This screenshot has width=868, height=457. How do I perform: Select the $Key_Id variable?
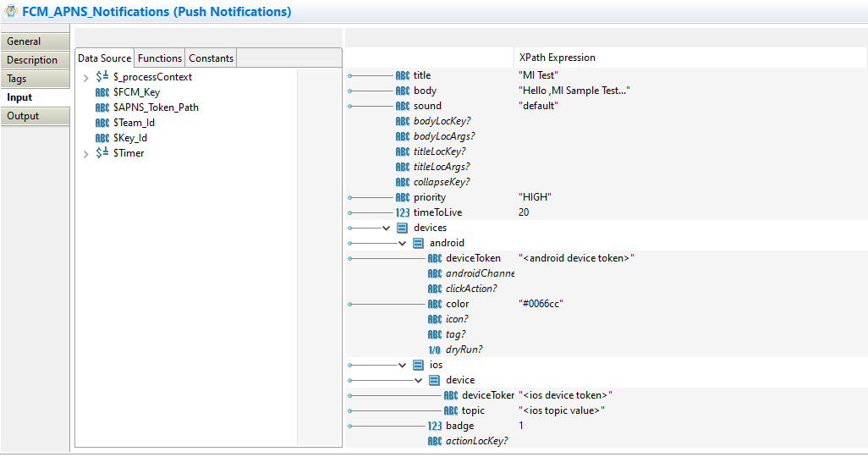tap(130, 138)
